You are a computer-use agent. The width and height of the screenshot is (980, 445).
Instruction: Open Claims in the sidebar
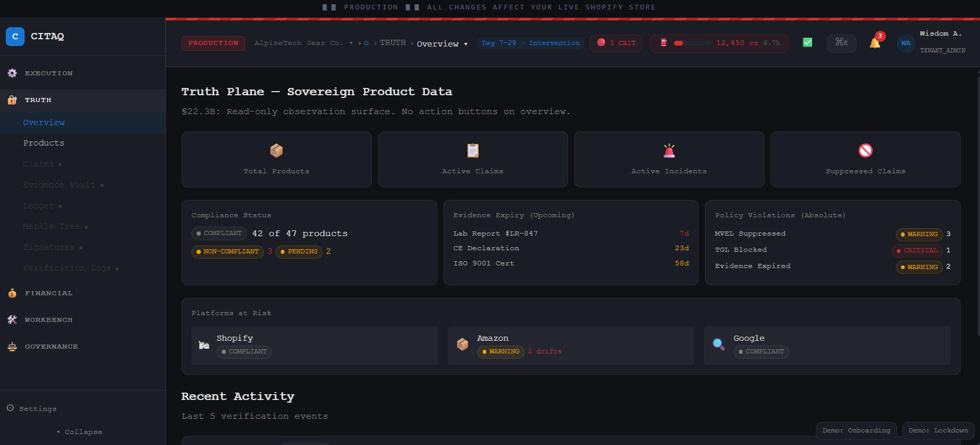pos(83,164)
